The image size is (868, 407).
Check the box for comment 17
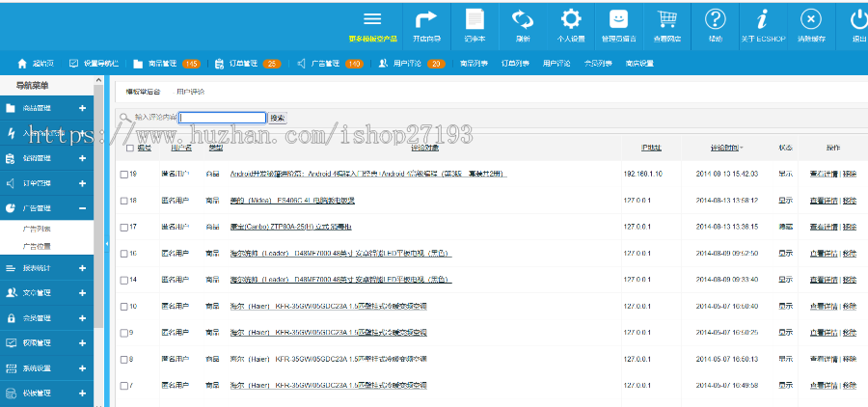pos(124,227)
